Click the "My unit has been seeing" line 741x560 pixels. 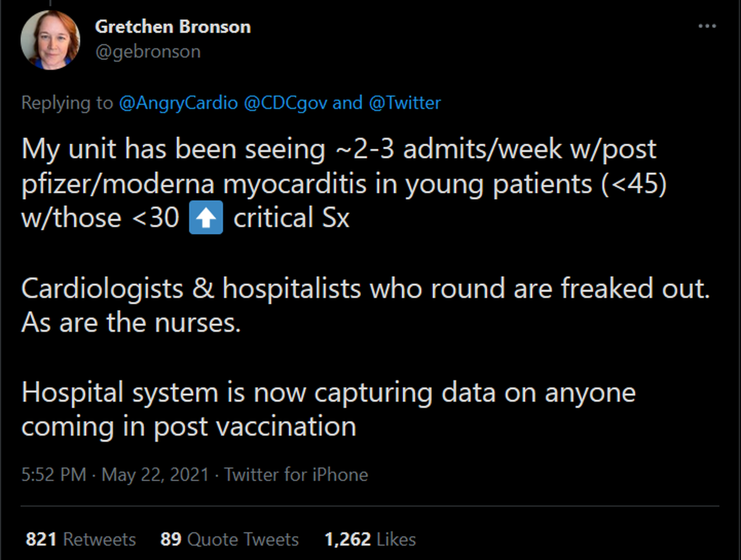173,149
